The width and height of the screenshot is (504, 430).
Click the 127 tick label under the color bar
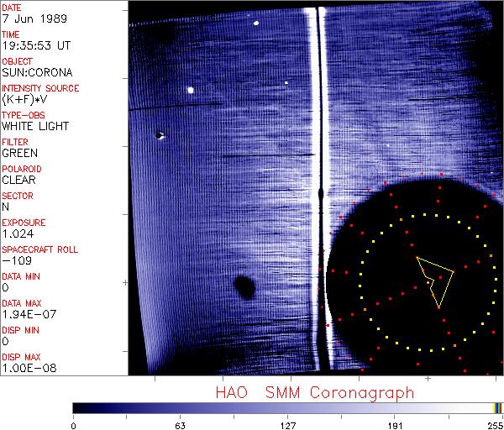click(x=287, y=424)
